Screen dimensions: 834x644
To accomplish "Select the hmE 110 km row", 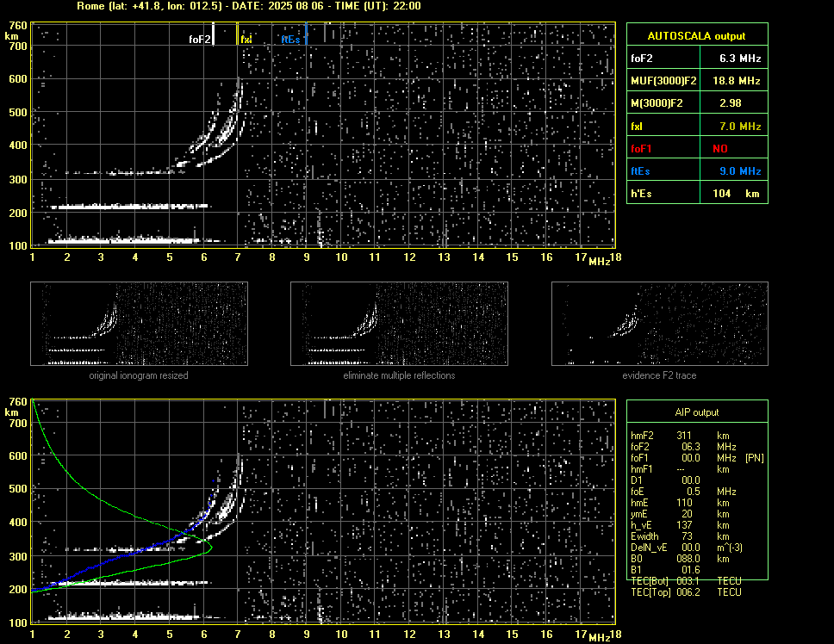I will [x=680, y=502].
